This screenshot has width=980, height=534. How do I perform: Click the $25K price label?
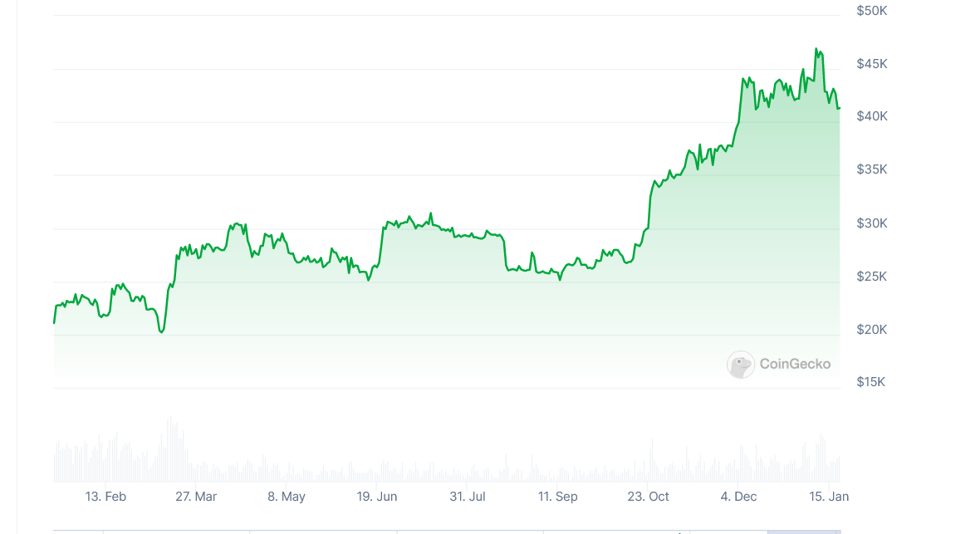[872, 277]
